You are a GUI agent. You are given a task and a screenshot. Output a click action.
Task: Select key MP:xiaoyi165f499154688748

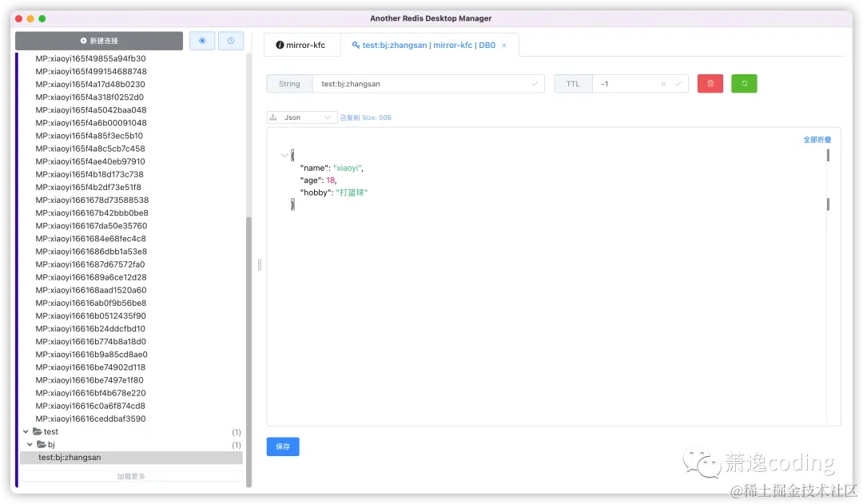pyautogui.click(x=91, y=72)
